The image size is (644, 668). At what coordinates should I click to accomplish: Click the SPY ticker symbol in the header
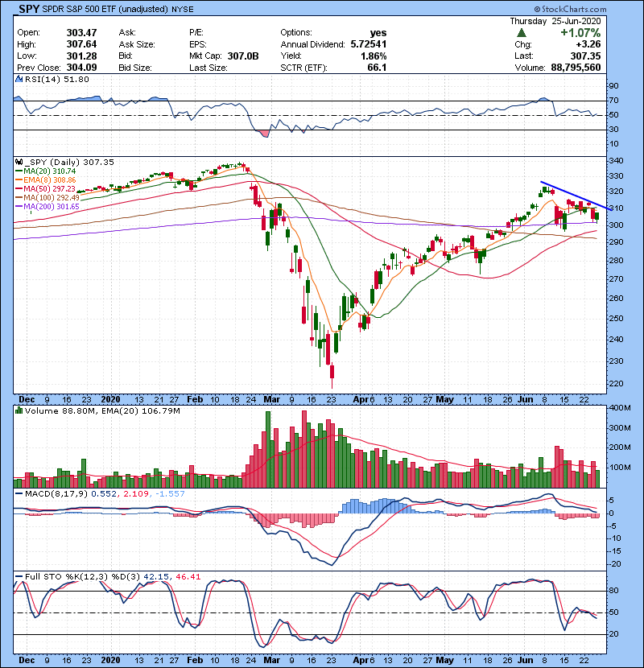(x=29, y=9)
